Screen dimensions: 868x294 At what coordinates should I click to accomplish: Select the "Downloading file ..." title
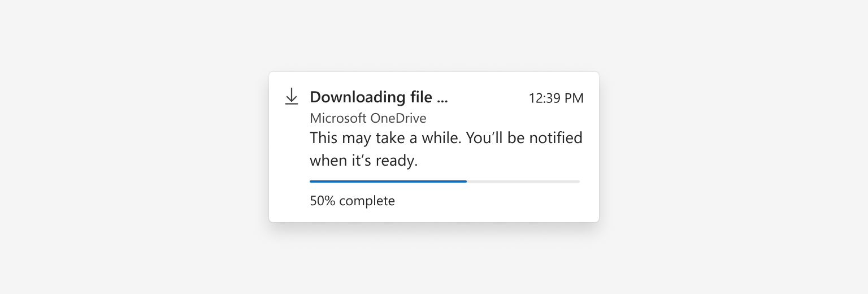click(x=379, y=97)
